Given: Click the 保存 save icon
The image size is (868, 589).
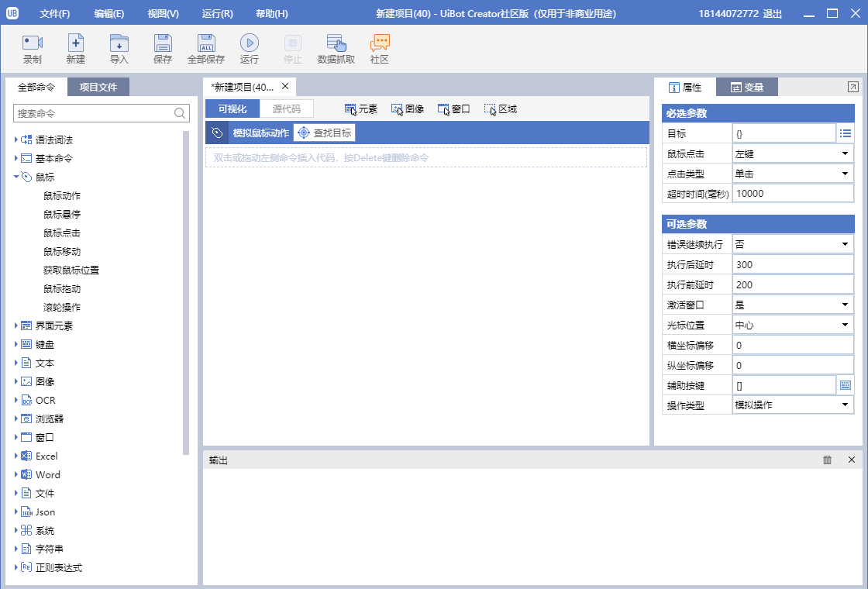Looking at the screenshot, I should [x=163, y=43].
